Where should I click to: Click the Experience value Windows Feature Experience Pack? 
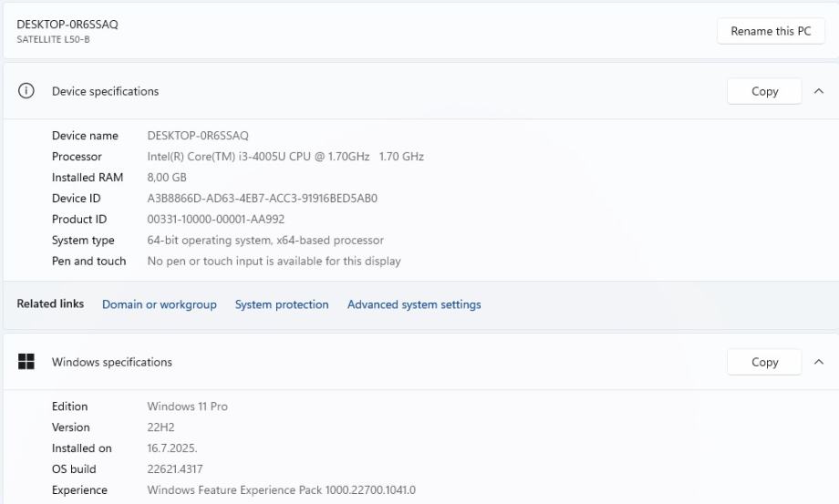tap(281, 490)
